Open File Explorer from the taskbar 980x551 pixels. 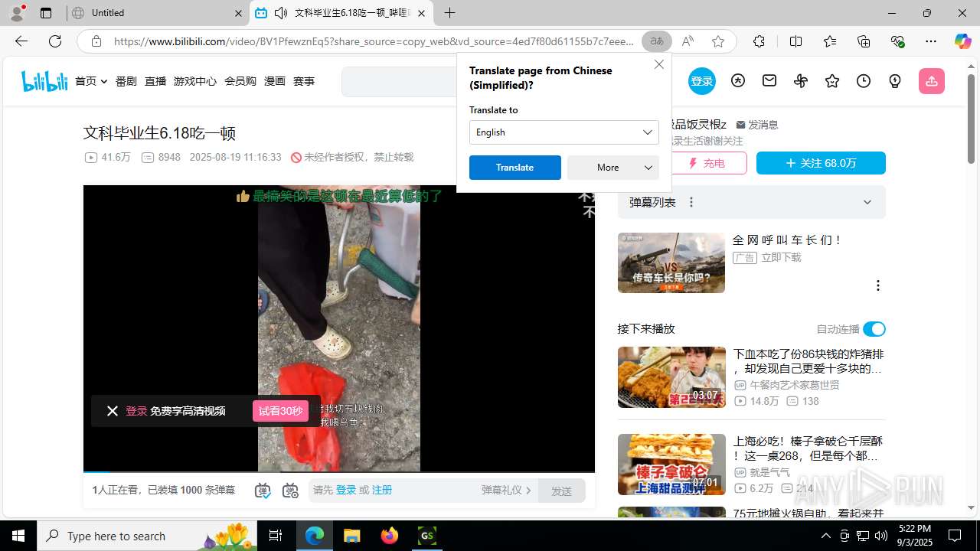click(x=351, y=536)
